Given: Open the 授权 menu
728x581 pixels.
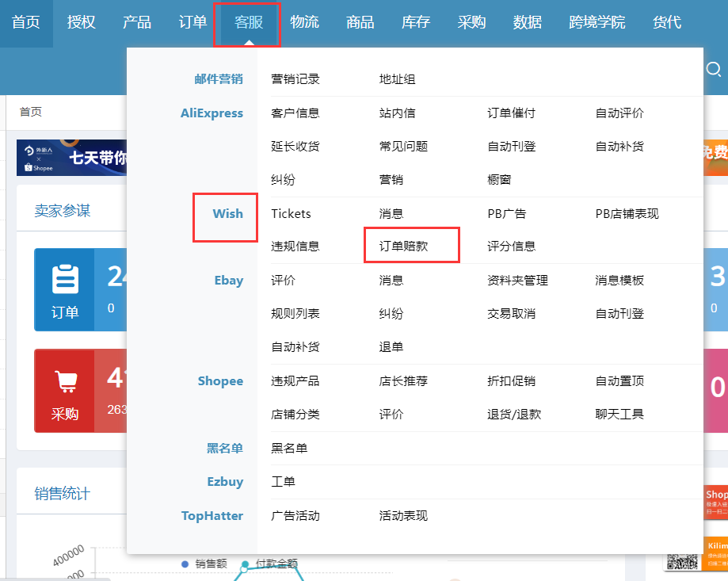Looking at the screenshot, I should click(81, 22).
